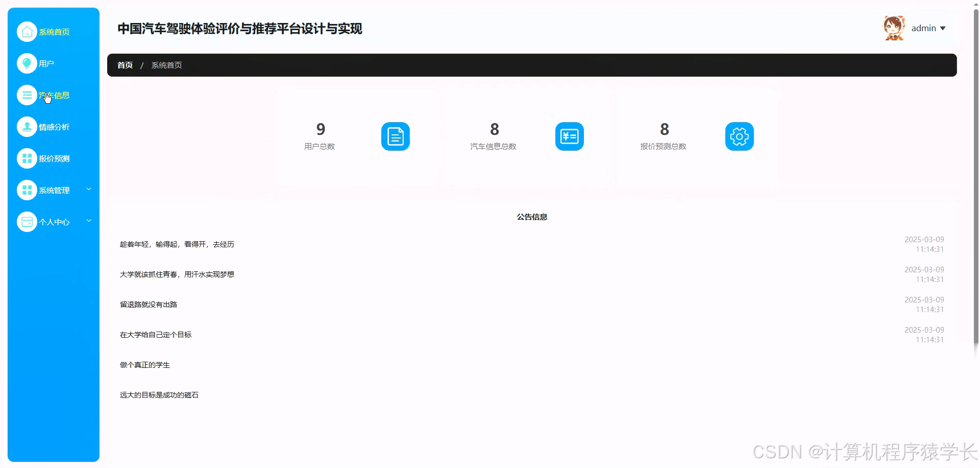Open announcement 趁着年轻，输得起，看得开，去经历
The image size is (980, 468).
point(177,244)
